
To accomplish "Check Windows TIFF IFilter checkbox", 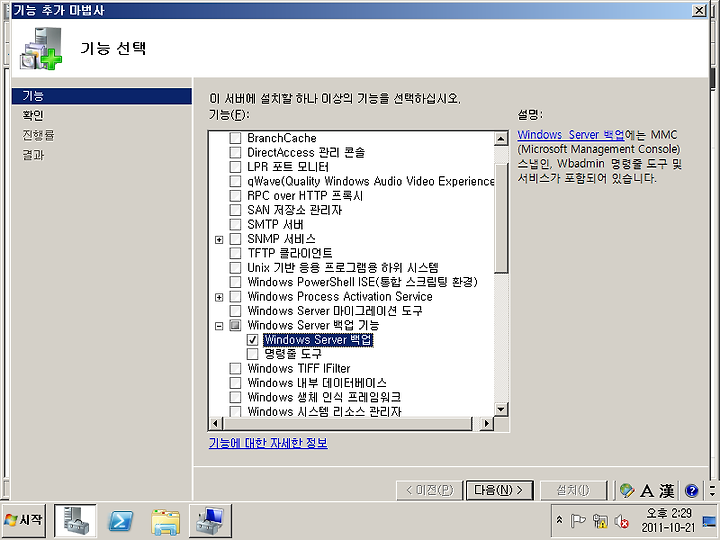I will click(235, 368).
